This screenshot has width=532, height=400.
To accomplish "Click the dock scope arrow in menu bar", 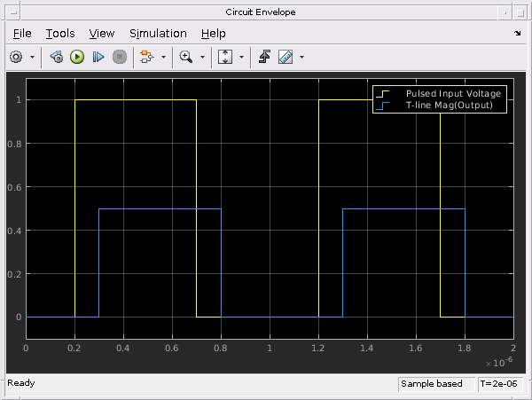I will [x=518, y=33].
